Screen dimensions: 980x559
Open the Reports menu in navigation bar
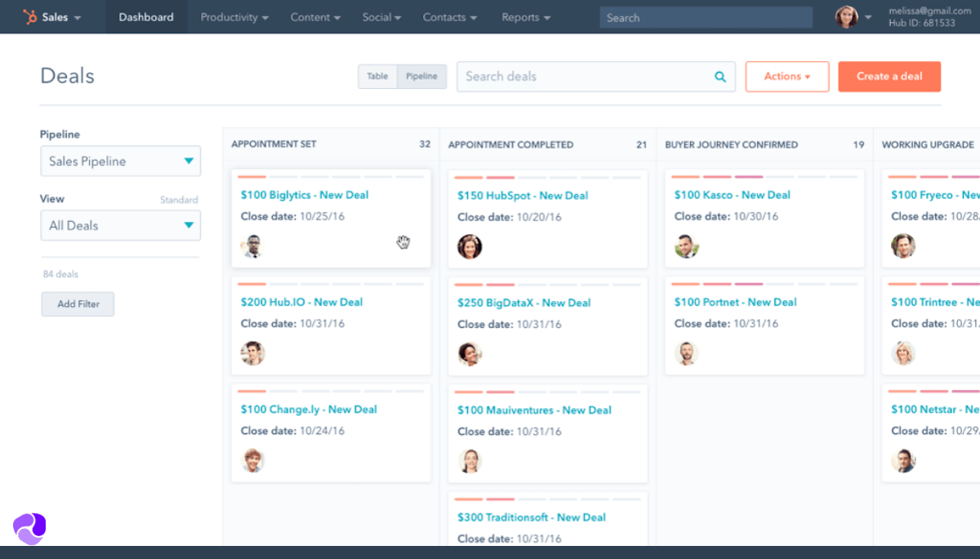[x=526, y=17]
